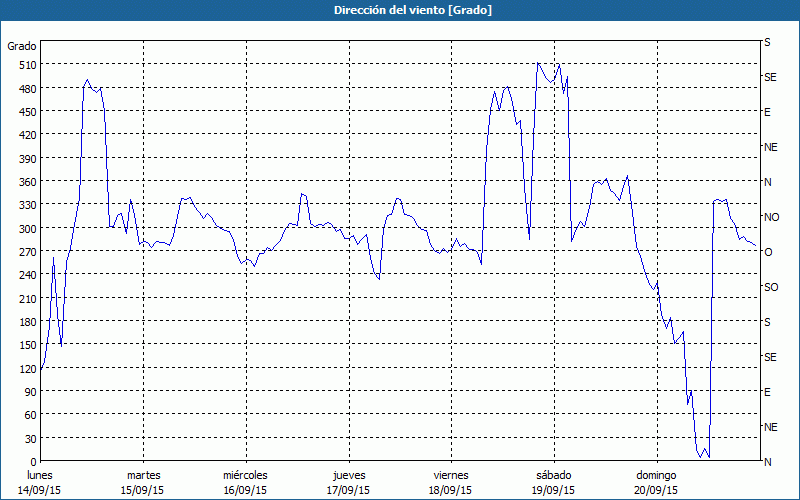Select the 'lunes 14/09/15' date label
Viewport: 800px width, 500px height.
(40, 482)
